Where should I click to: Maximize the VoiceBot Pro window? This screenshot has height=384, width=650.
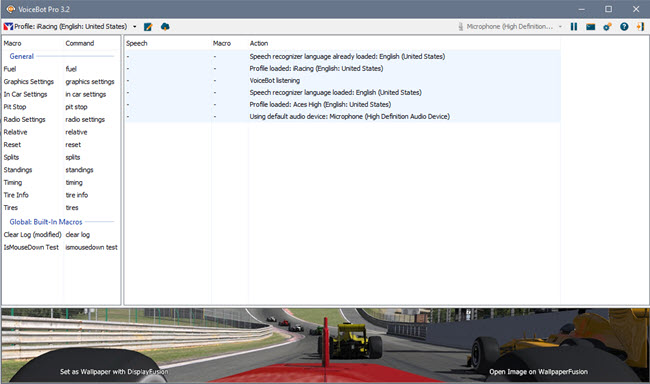tap(608, 9)
